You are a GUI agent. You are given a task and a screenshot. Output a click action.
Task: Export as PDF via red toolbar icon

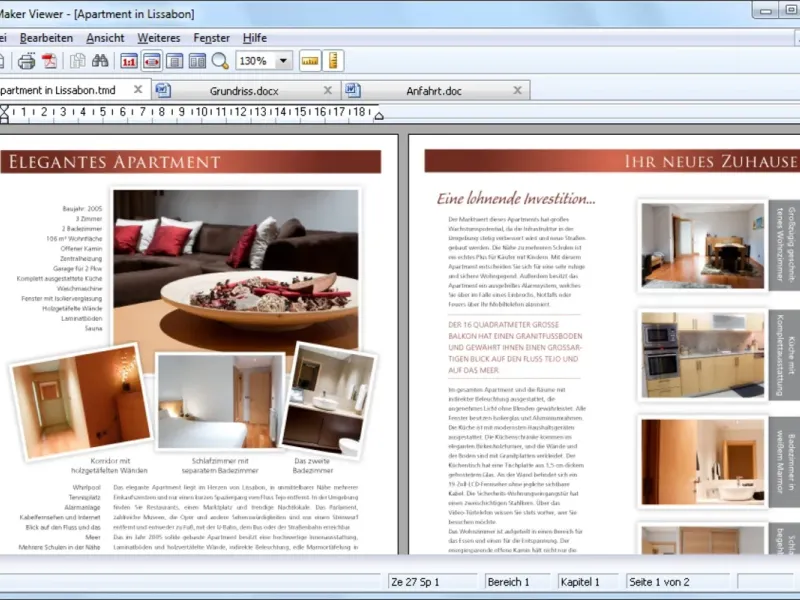tap(49, 61)
